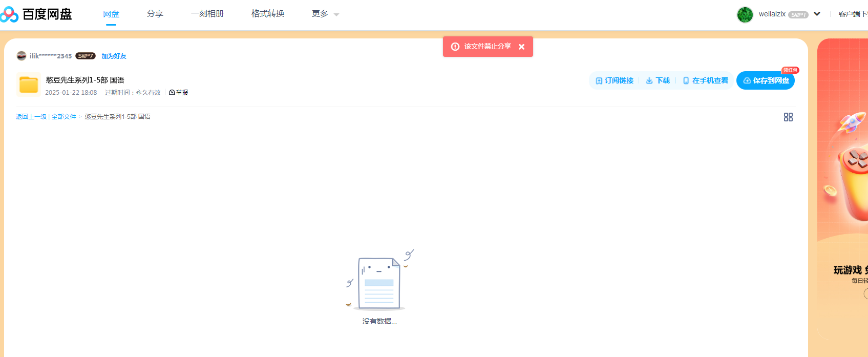
Task: Click the SVIP7 badge
Action: (86, 56)
